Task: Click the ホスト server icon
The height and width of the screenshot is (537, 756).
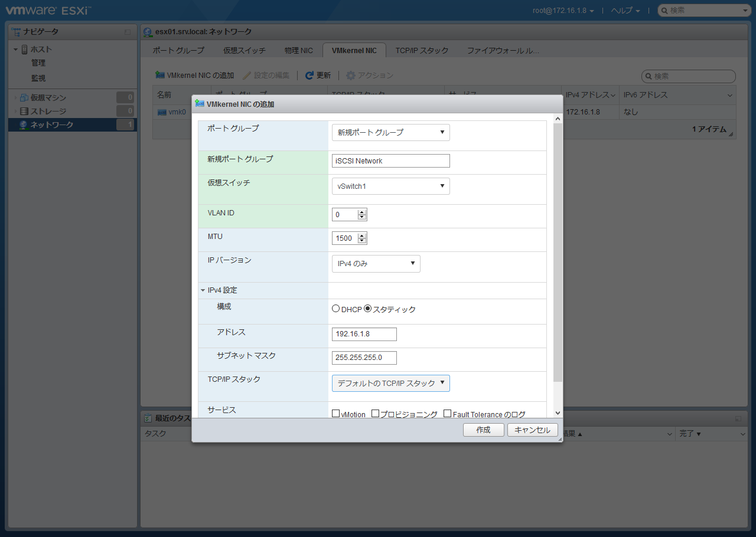Action: (x=25, y=50)
